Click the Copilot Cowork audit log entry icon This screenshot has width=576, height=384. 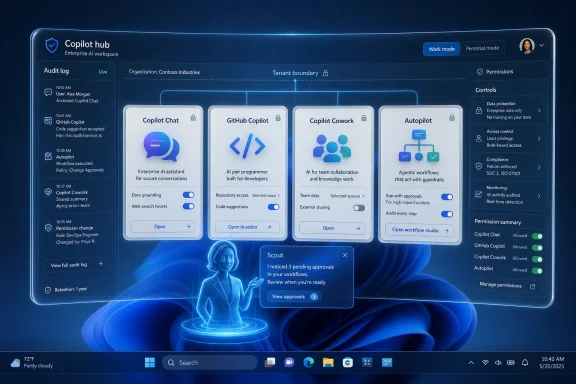pos(48,192)
